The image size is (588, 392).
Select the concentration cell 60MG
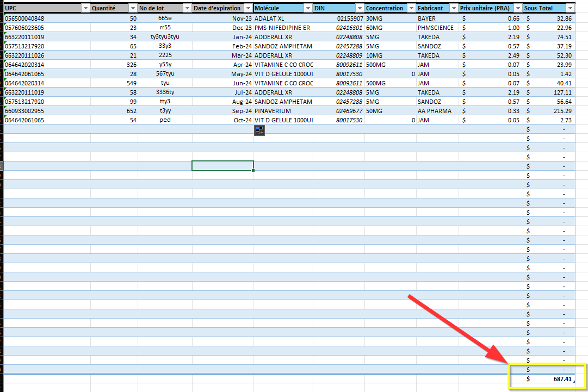(x=391, y=28)
